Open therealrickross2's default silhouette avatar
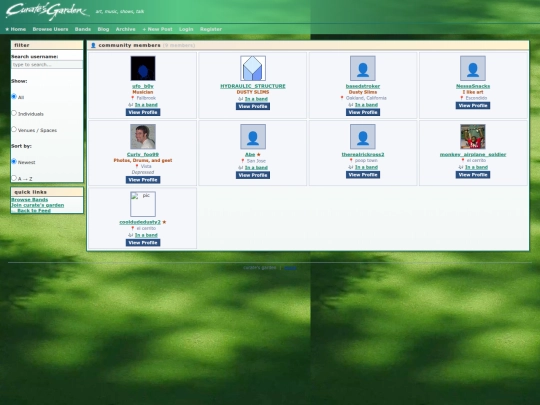 [x=363, y=136]
